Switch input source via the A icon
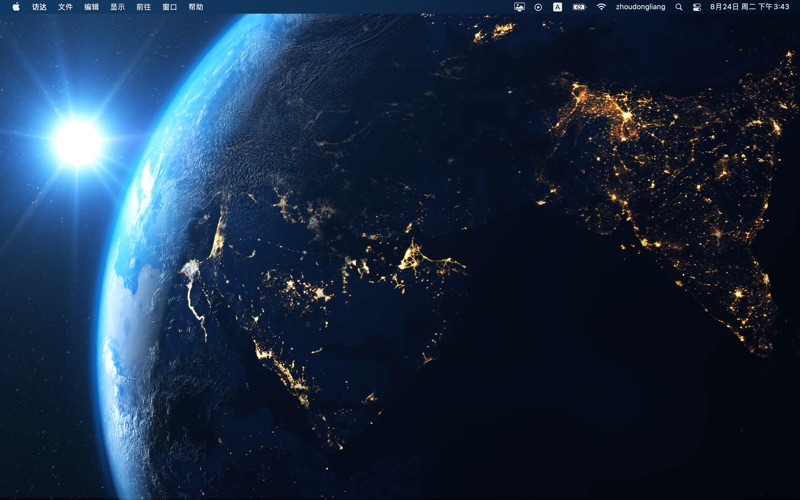The width and height of the screenshot is (800, 500). [x=558, y=7]
